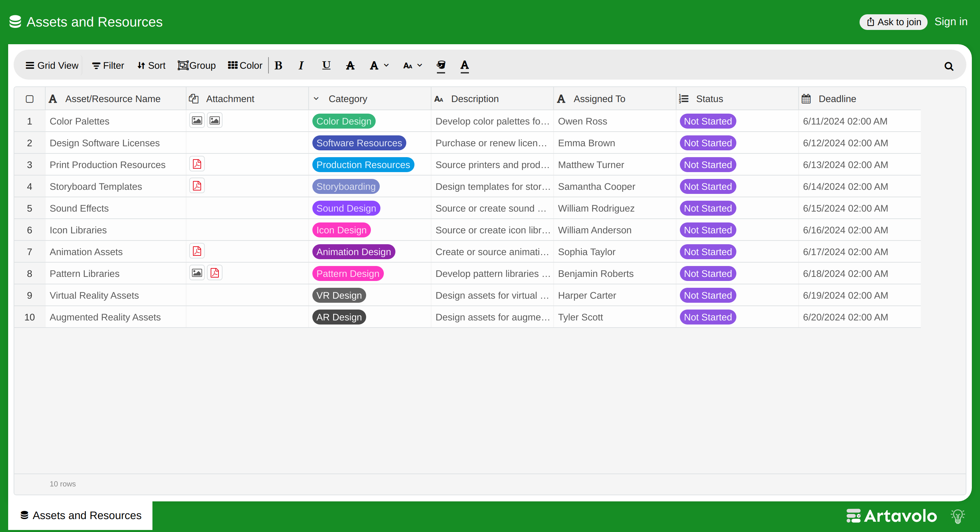
Task: Open the Sort options
Action: click(151, 65)
